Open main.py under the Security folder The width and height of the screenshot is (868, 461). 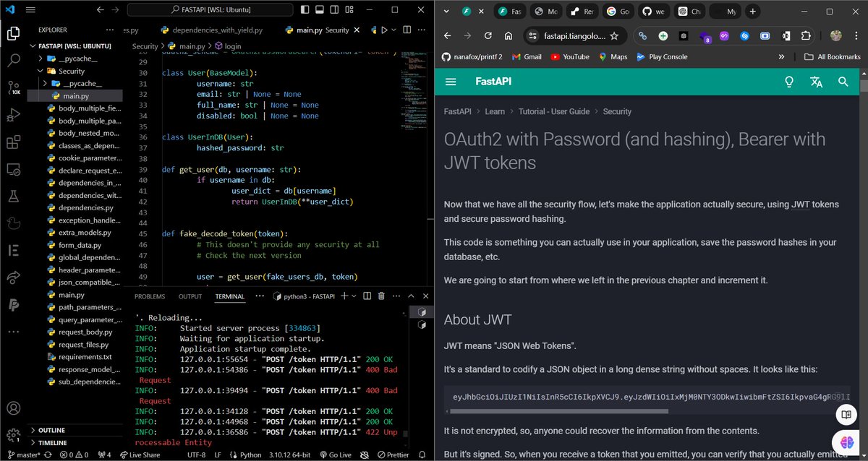click(75, 95)
